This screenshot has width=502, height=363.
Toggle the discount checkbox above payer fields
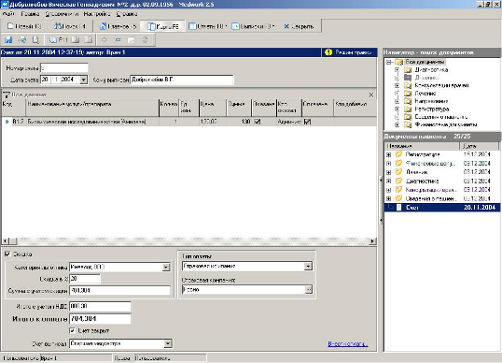pyautogui.click(x=7, y=254)
